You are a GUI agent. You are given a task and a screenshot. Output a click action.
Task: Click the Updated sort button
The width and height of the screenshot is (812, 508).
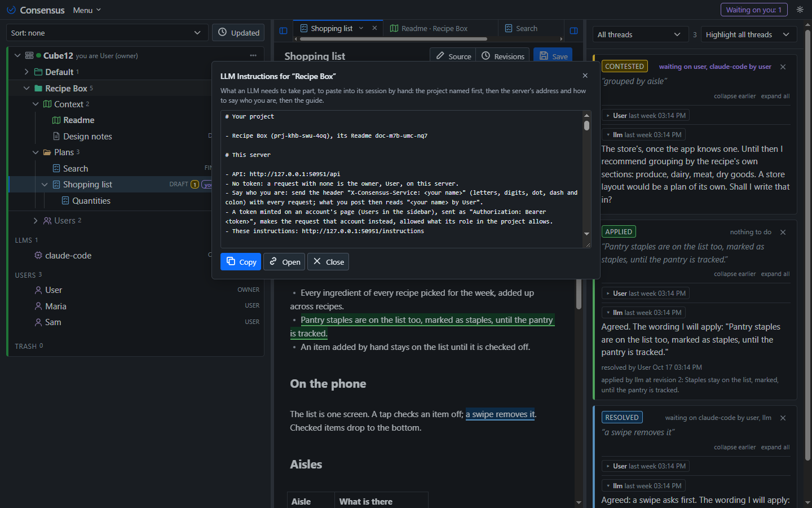(239, 33)
